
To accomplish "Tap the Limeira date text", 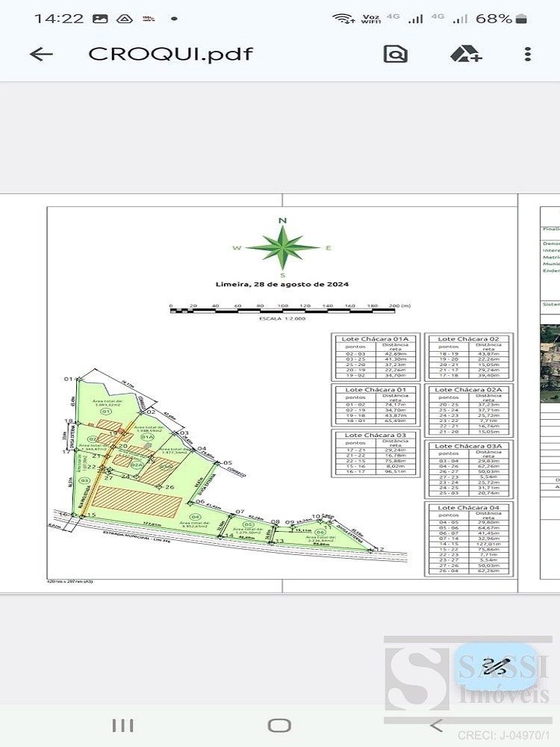I will 282,285.
